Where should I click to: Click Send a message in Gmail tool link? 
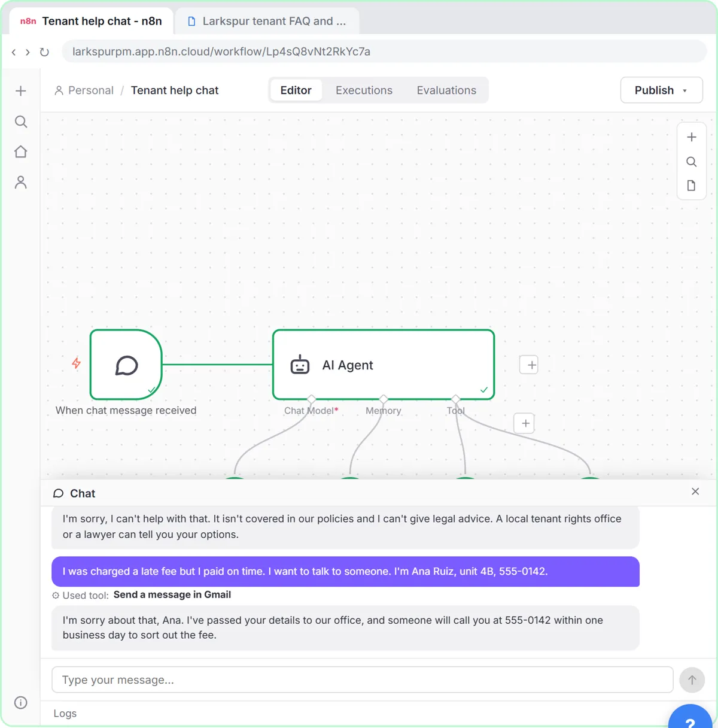(172, 595)
